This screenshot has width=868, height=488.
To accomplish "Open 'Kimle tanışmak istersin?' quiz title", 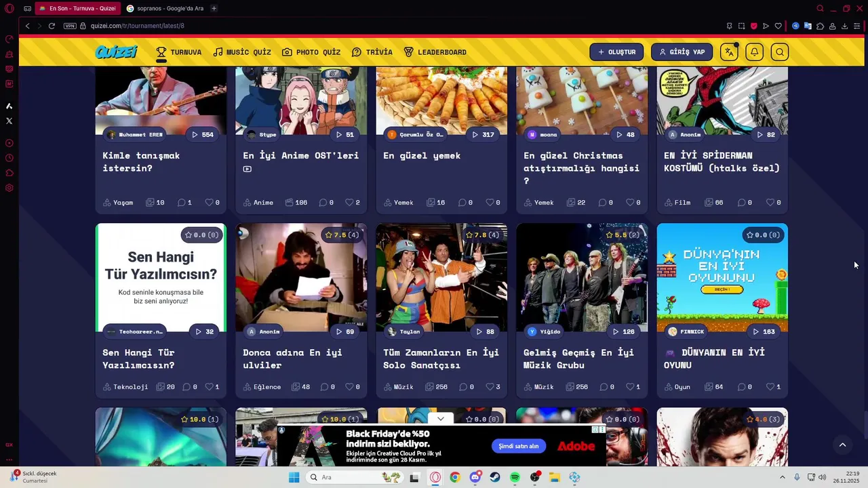I will pyautogui.click(x=141, y=161).
